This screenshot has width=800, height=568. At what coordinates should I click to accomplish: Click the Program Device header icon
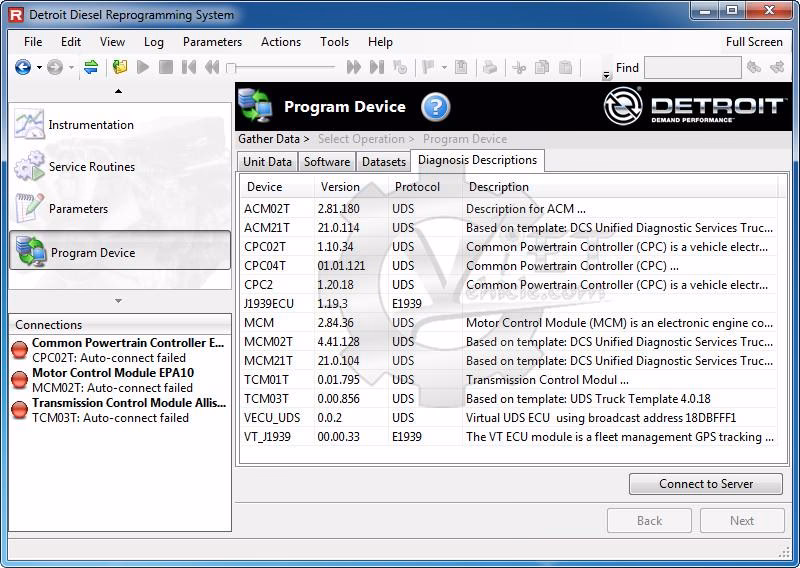(255, 106)
